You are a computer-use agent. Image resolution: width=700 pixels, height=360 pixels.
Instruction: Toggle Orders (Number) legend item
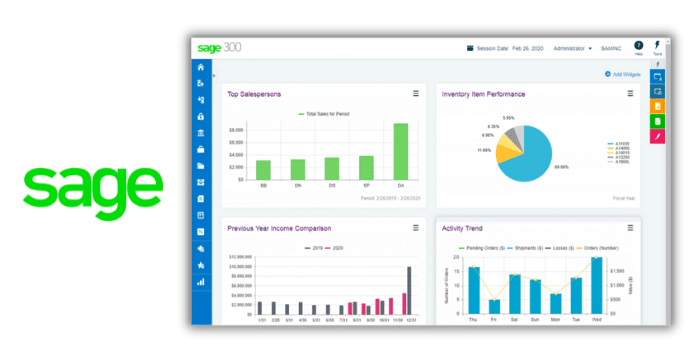click(x=598, y=248)
